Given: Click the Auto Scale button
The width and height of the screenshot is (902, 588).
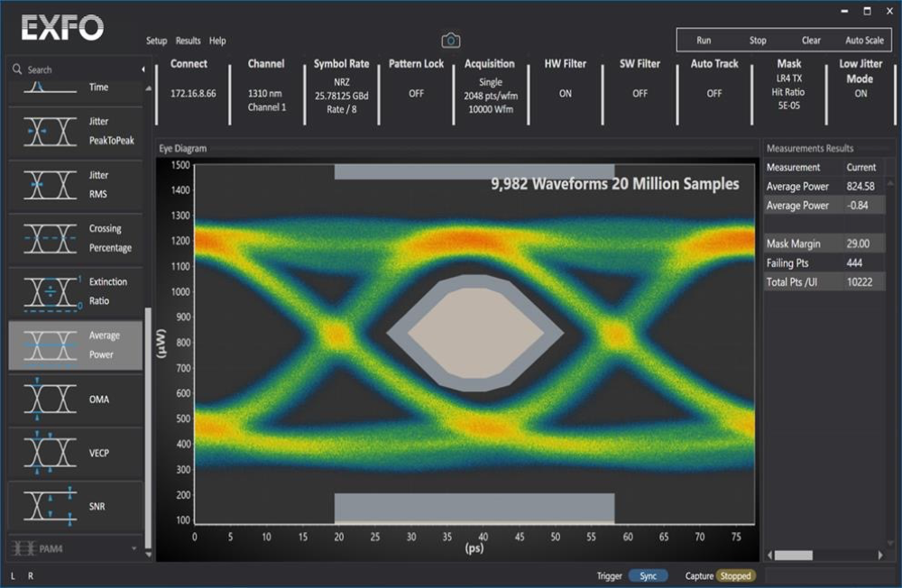Looking at the screenshot, I should click(x=864, y=41).
